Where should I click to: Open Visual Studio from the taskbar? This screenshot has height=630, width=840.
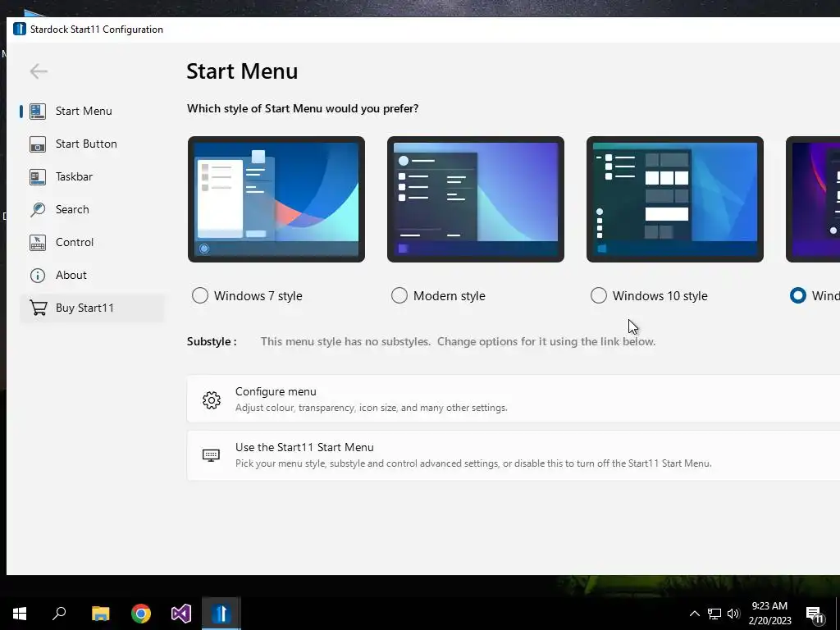point(181,614)
